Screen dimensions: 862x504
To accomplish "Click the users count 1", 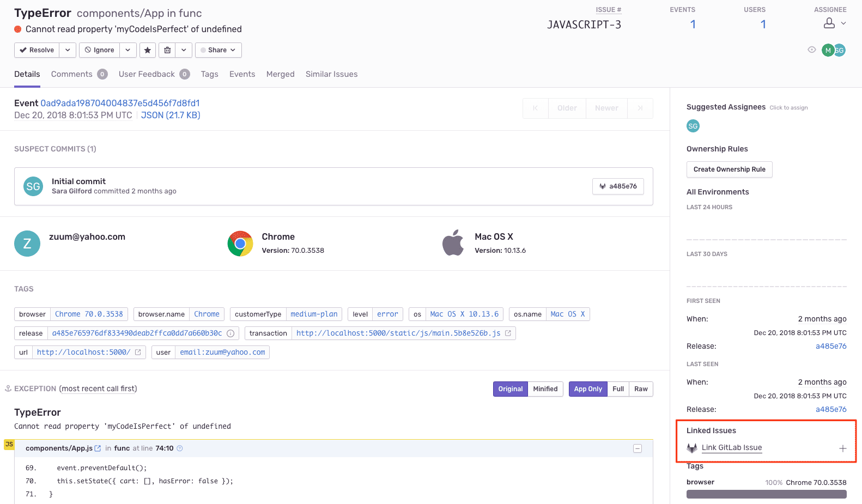I will tap(763, 25).
